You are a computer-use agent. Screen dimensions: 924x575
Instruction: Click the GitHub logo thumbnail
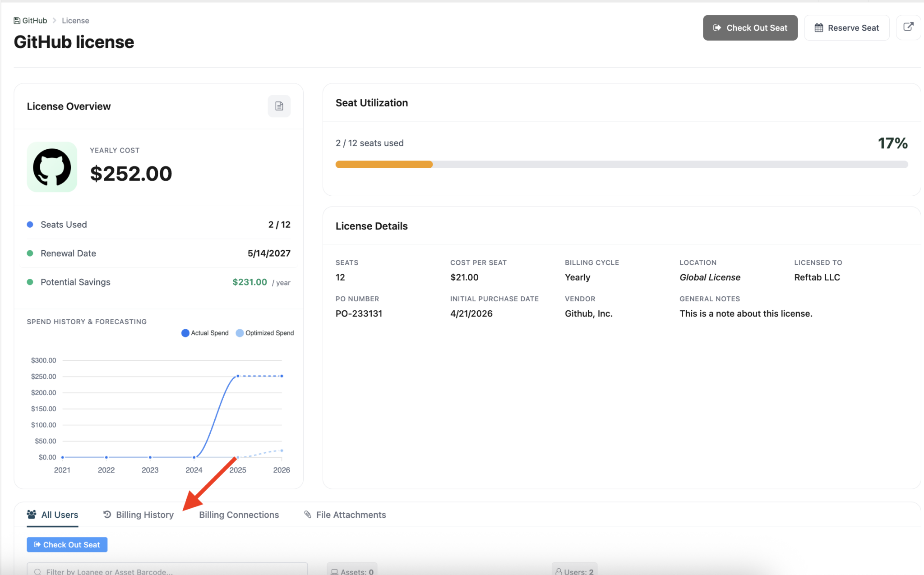click(x=52, y=167)
